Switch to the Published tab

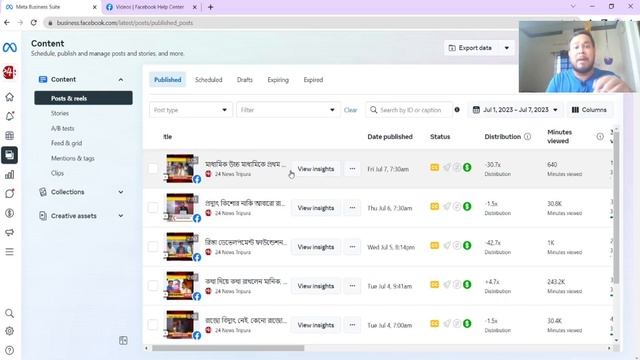pos(167,80)
